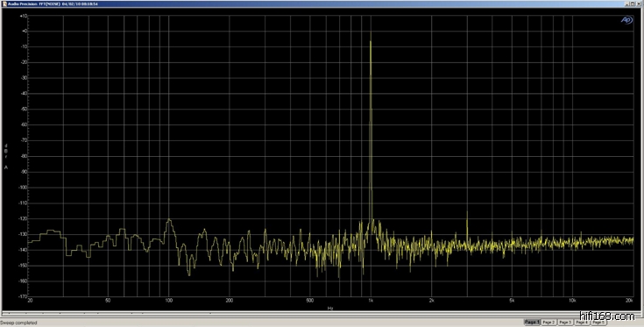Image resolution: width=644 pixels, height=327 pixels.
Task: Maximize the FFT graph window
Action: pos(633,4)
